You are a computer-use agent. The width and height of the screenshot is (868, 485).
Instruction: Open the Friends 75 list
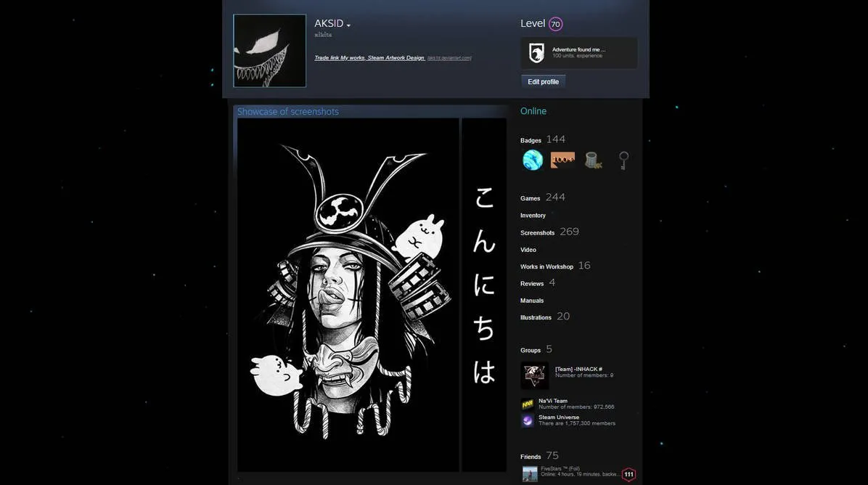coord(539,456)
